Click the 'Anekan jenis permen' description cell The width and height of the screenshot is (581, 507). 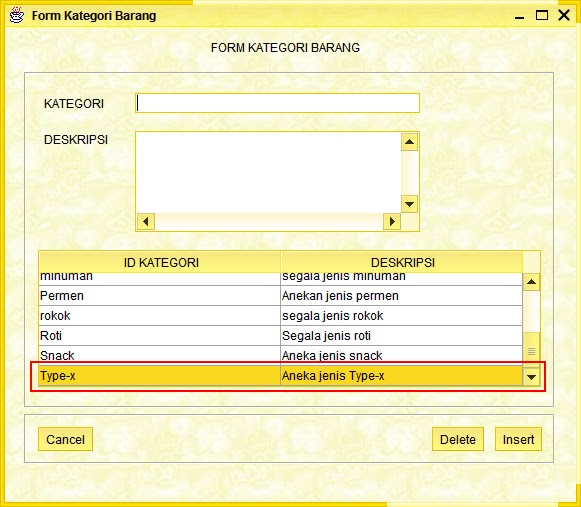click(402, 296)
